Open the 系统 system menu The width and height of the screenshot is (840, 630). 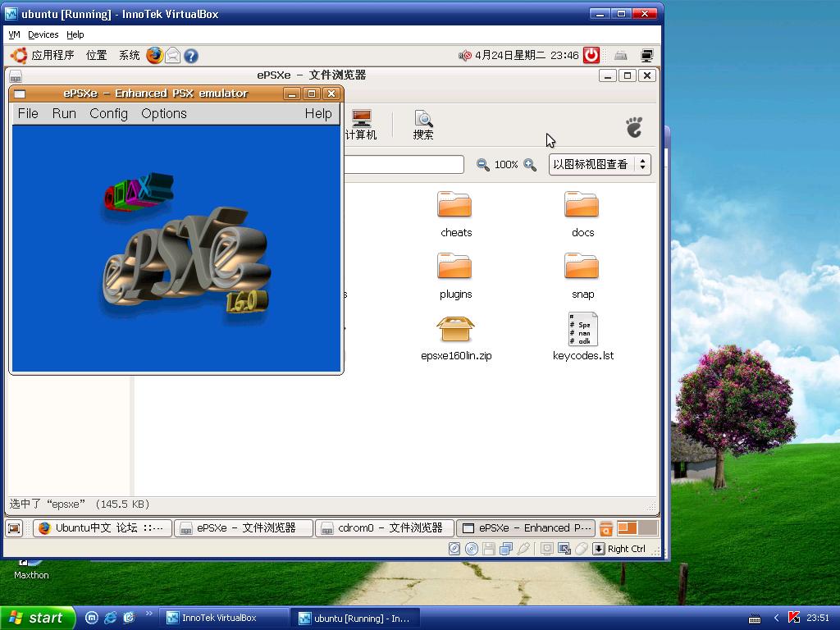[x=129, y=55]
